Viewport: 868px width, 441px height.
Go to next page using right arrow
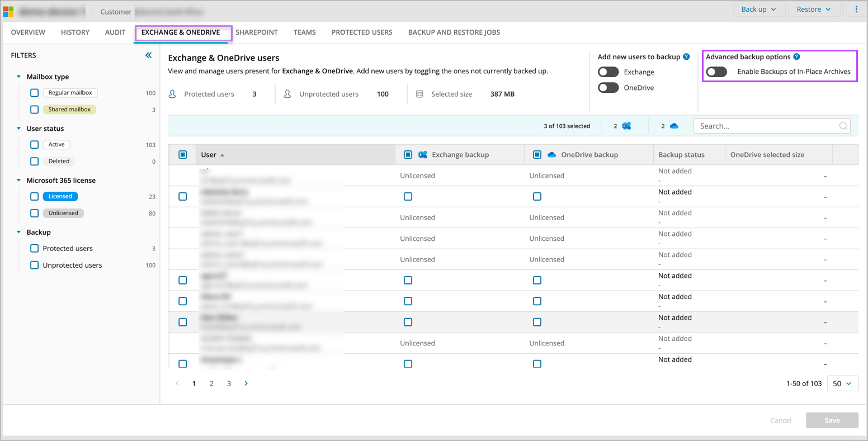click(x=246, y=383)
